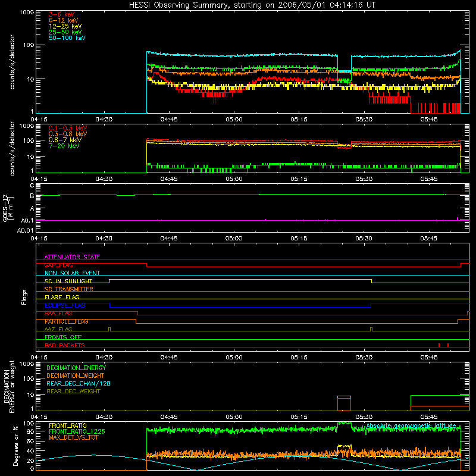The width and height of the screenshot is (476, 476).
Task: Click the DECIMATION_WEIGHT legend entry
Action: point(76,375)
